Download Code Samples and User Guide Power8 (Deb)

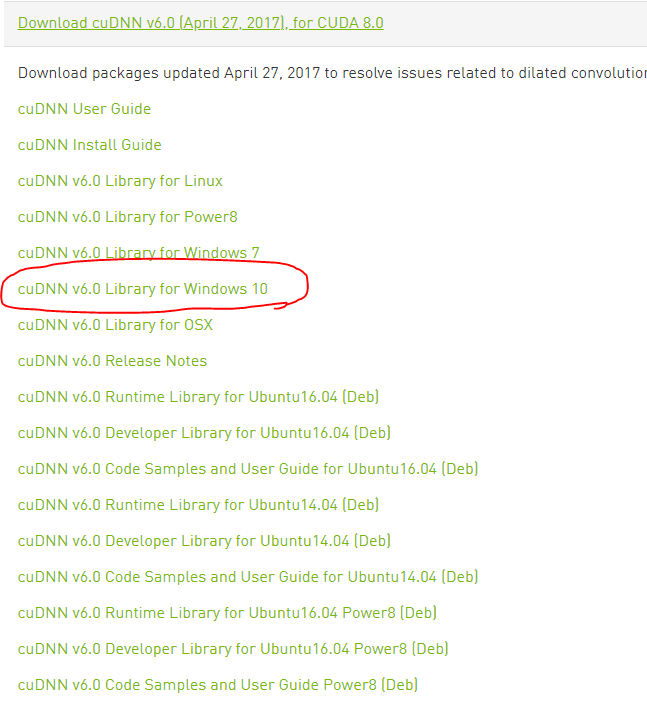218,685
